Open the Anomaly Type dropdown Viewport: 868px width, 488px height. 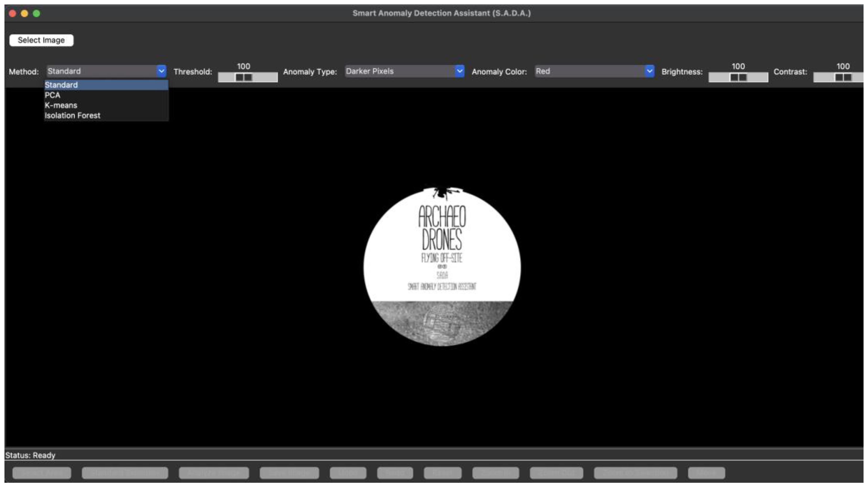coord(459,71)
